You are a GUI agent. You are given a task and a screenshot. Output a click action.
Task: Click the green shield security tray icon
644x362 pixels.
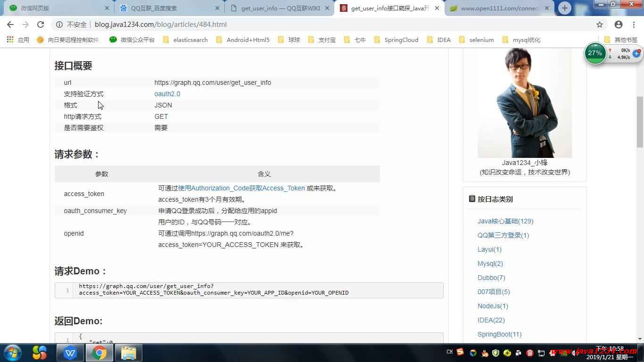point(495,353)
